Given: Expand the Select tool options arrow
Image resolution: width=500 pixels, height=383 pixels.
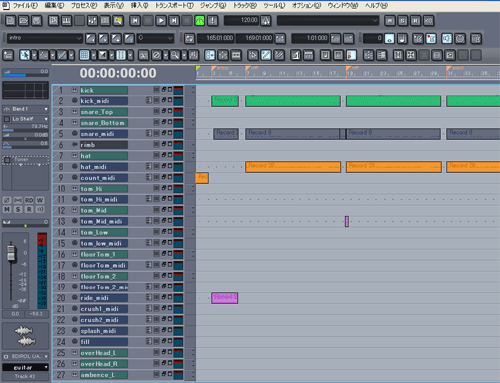Looking at the screenshot, I should tap(34, 55).
